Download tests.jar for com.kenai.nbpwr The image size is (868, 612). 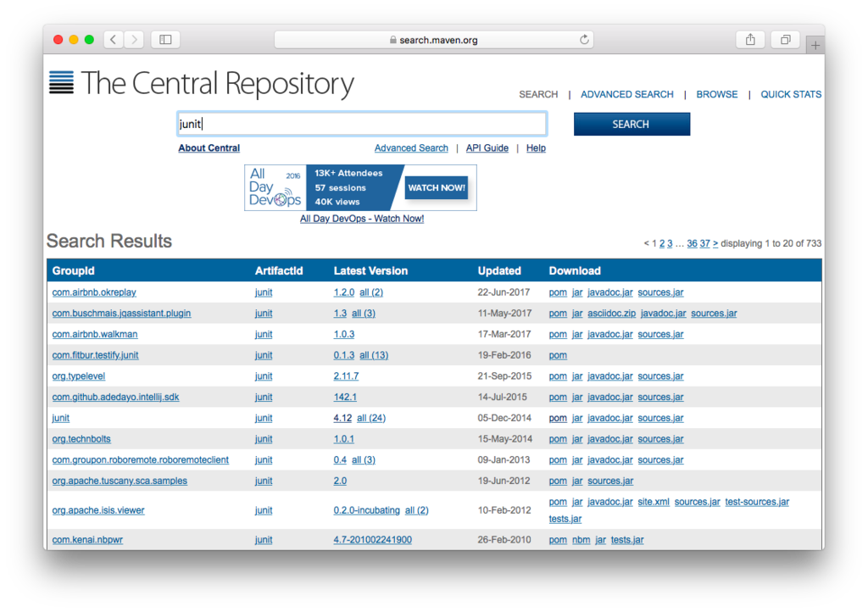coord(627,539)
